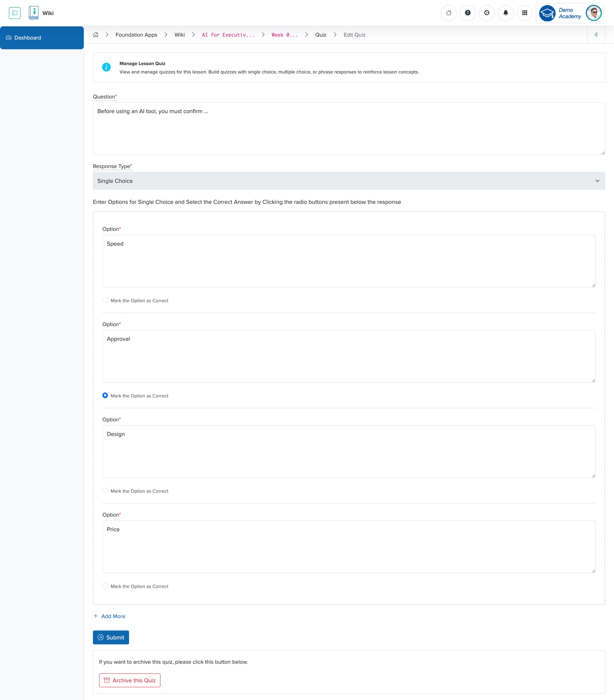This screenshot has height=700, width=614.
Task: Click the home icon in the top toolbar
Action: (449, 13)
